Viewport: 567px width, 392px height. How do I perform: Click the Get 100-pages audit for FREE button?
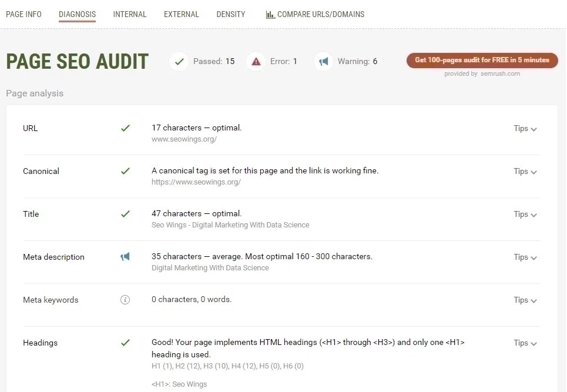[x=482, y=60]
